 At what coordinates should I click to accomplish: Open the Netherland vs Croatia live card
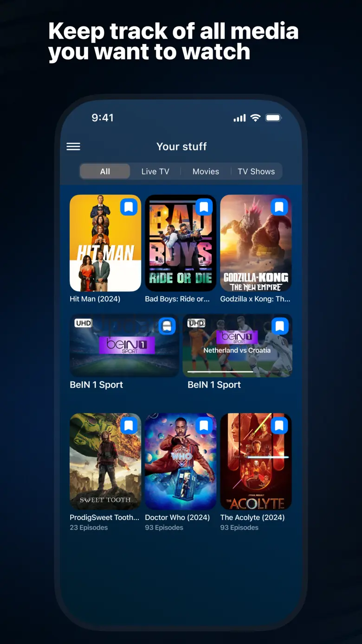click(238, 345)
